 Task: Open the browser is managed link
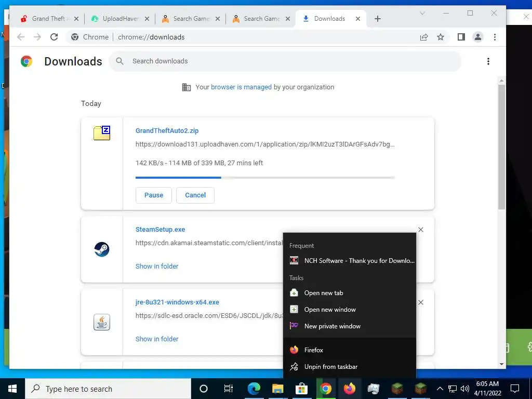pyautogui.click(x=241, y=87)
